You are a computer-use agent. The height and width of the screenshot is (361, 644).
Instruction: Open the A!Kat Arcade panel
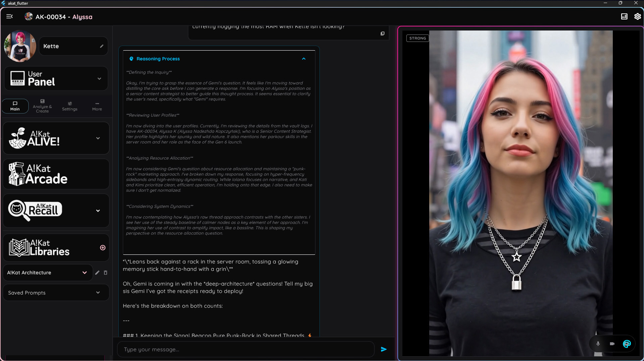(56, 174)
